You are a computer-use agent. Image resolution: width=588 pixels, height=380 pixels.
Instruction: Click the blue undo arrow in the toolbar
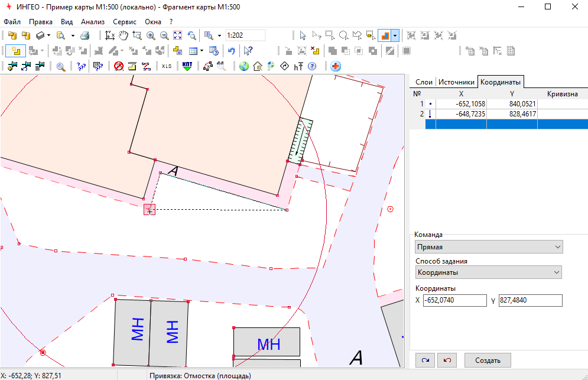point(232,51)
